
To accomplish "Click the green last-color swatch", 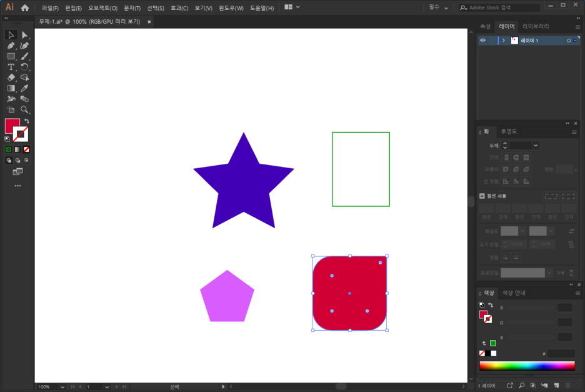I will (x=493, y=343).
